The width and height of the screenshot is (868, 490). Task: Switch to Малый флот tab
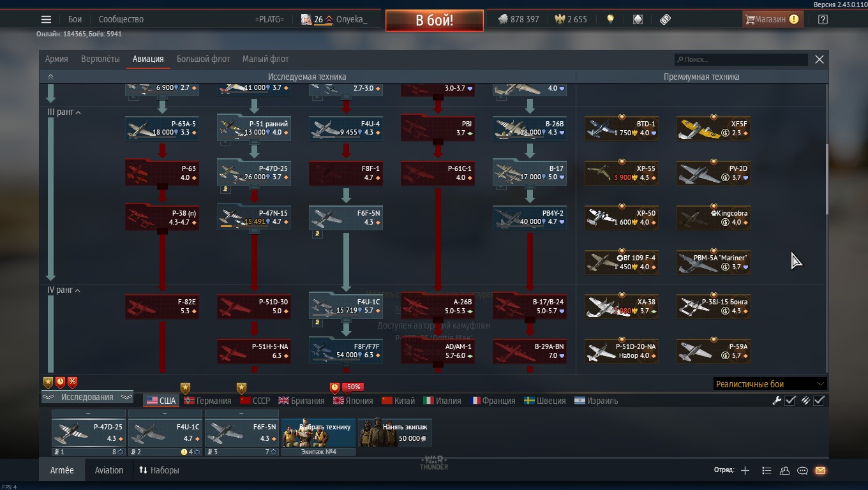[266, 59]
